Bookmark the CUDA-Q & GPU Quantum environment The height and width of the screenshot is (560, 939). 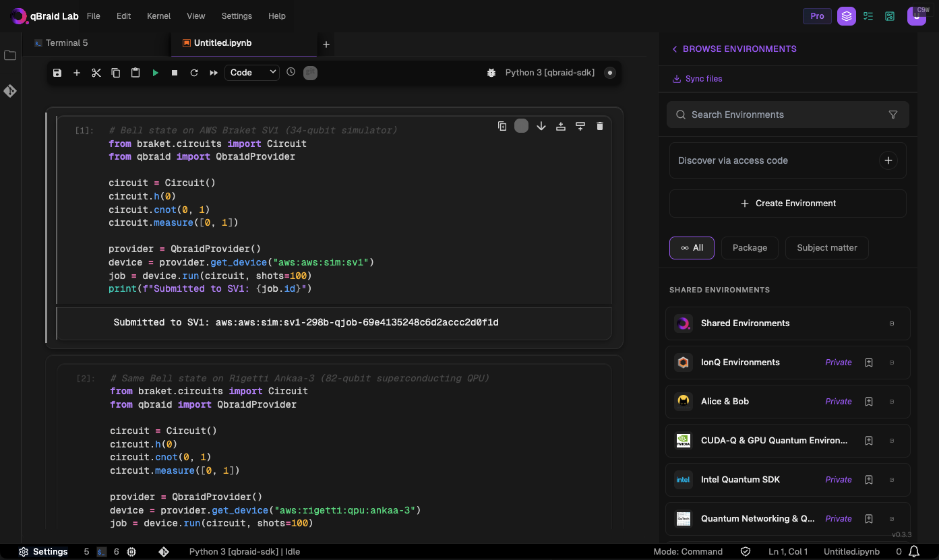(869, 441)
